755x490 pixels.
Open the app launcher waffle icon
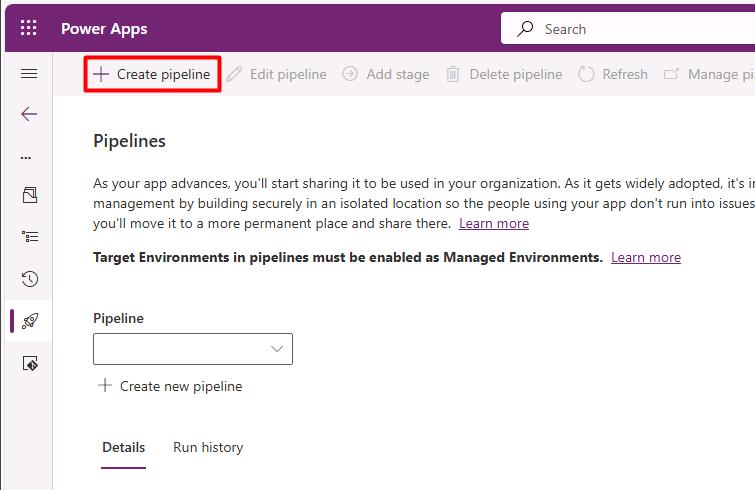click(28, 28)
